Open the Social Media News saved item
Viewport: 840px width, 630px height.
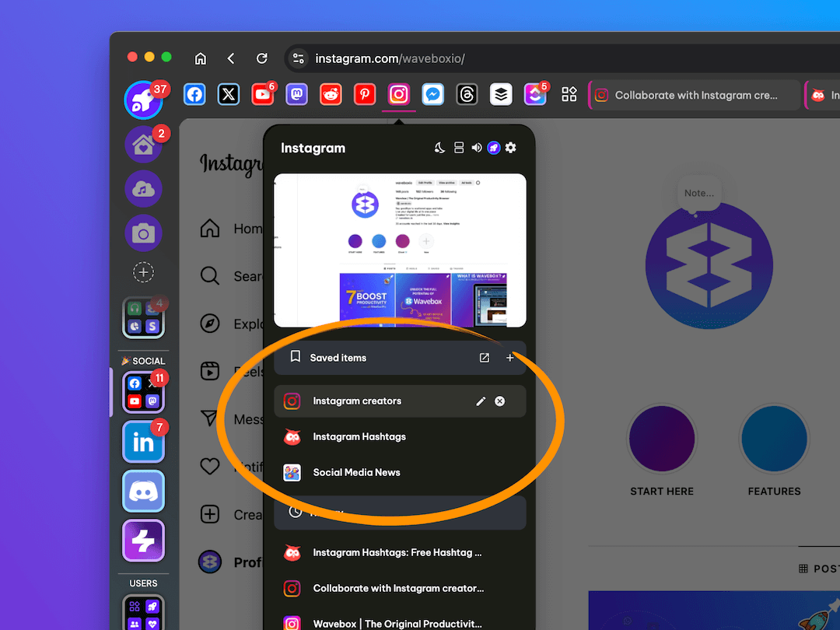click(x=356, y=472)
